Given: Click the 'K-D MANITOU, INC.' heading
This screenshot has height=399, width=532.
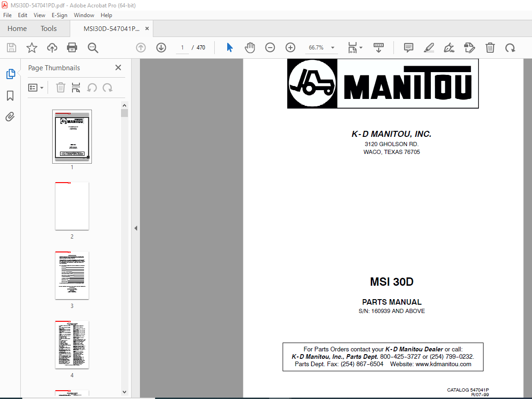Looking at the screenshot, I should [392, 134].
